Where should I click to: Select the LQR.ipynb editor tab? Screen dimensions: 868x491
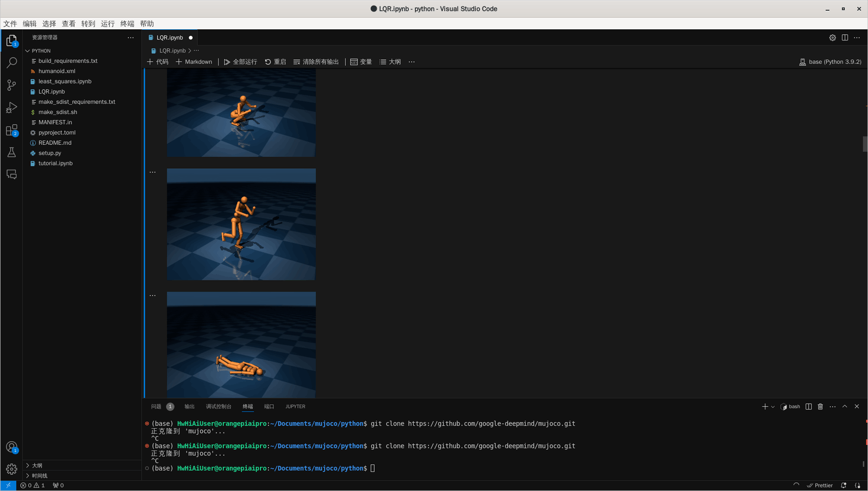pyautogui.click(x=170, y=37)
